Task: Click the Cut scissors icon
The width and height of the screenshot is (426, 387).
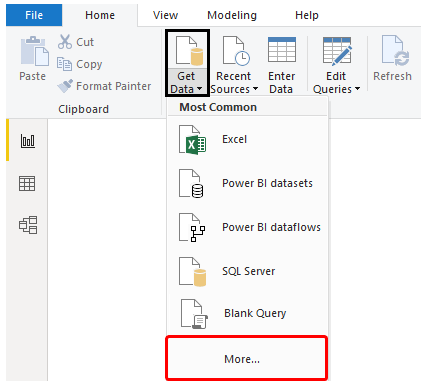Action: [65, 42]
